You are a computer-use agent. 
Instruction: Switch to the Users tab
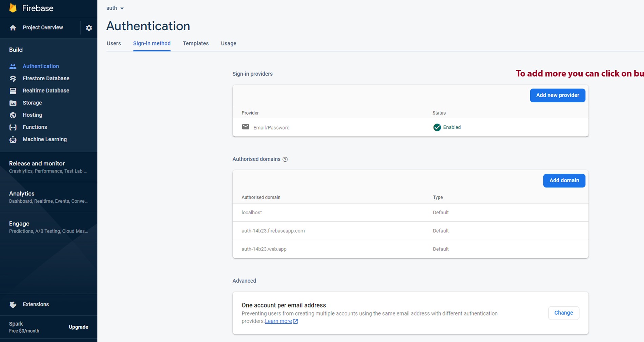(x=114, y=43)
